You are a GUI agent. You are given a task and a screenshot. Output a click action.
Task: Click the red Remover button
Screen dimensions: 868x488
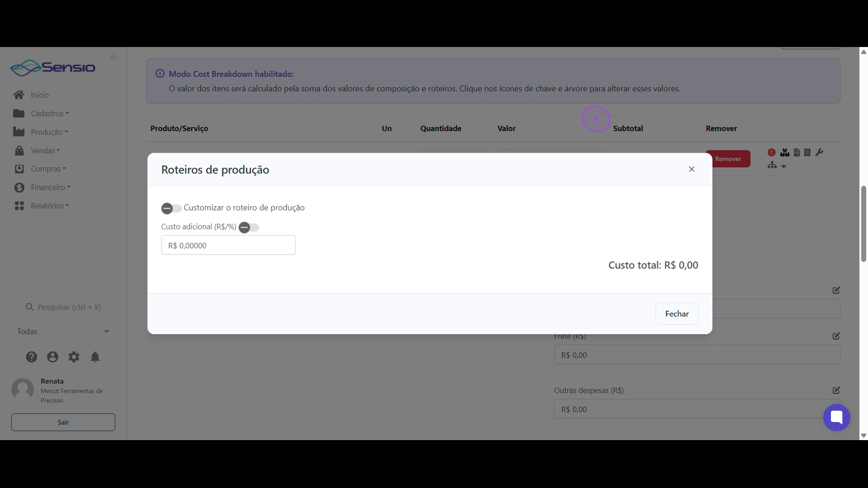pyautogui.click(x=728, y=159)
